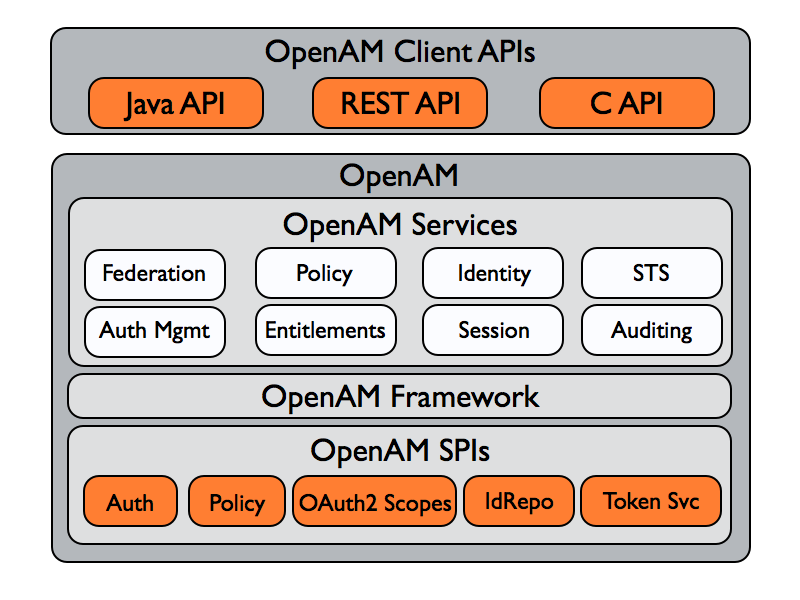The width and height of the screenshot is (800, 600).
Task: Click the Auditing service box
Action: pos(652,330)
